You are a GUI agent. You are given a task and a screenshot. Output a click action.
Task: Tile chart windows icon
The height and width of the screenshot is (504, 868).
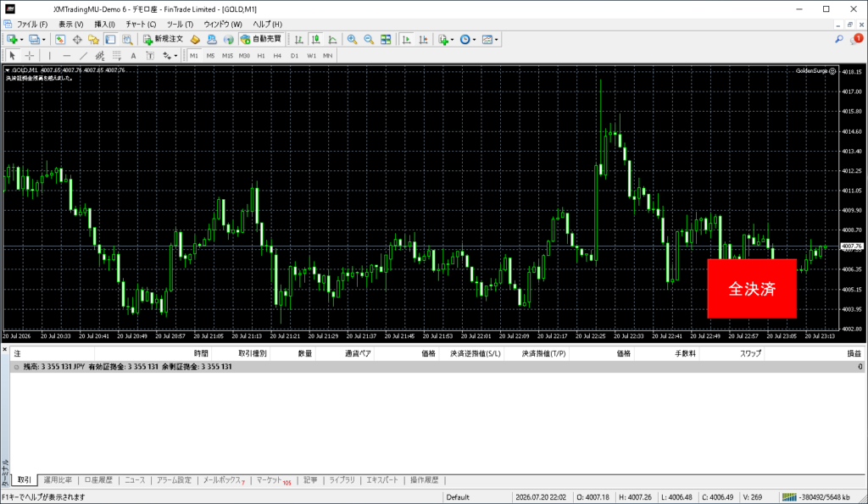pyautogui.click(x=386, y=39)
